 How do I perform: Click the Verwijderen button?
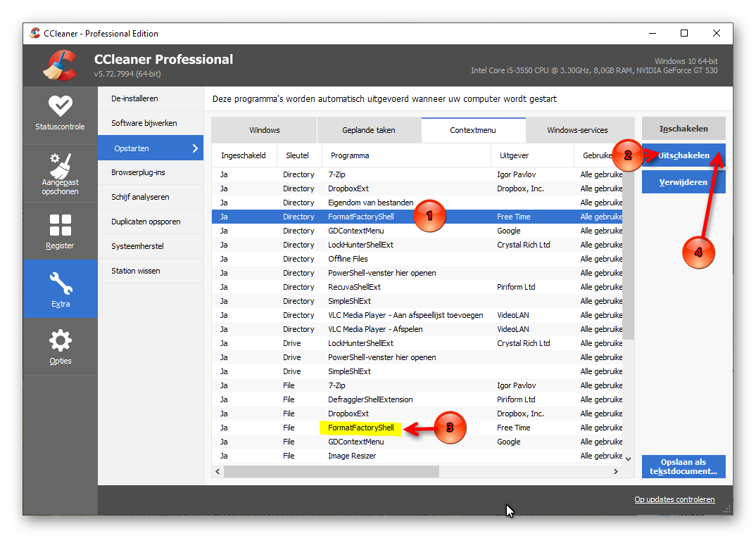point(683,182)
